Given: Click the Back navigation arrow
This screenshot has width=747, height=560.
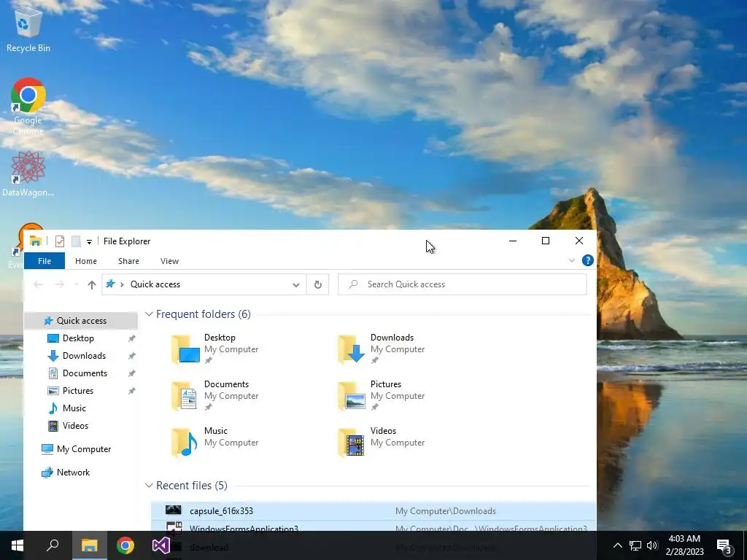Looking at the screenshot, I should point(38,284).
